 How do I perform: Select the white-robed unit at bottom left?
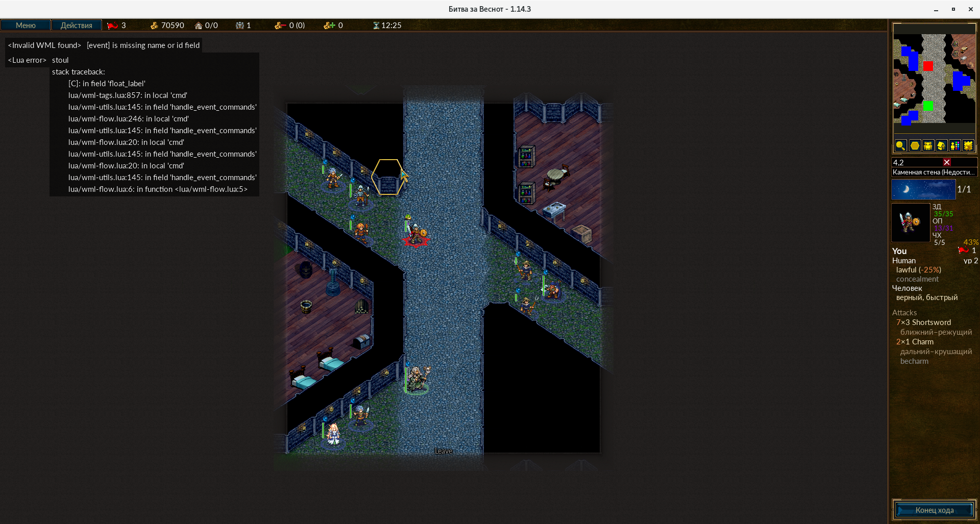pos(333,434)
